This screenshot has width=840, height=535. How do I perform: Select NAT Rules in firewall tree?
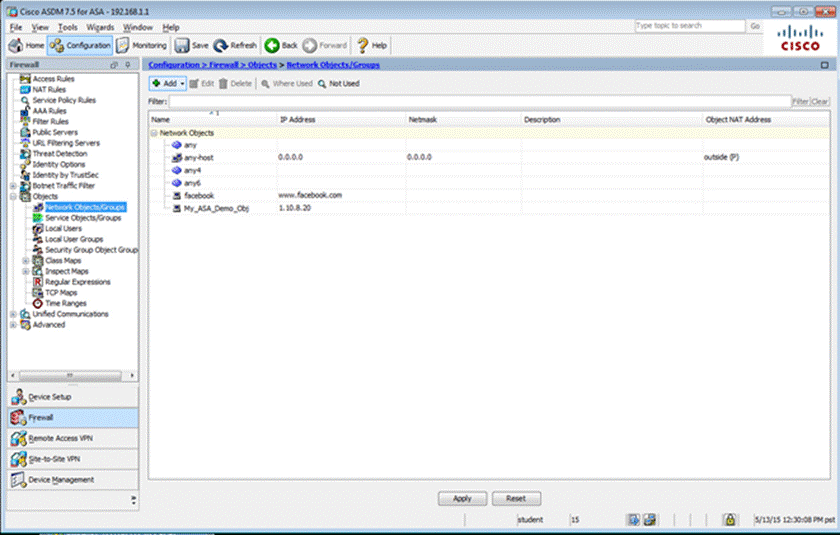tap(49, 89)
